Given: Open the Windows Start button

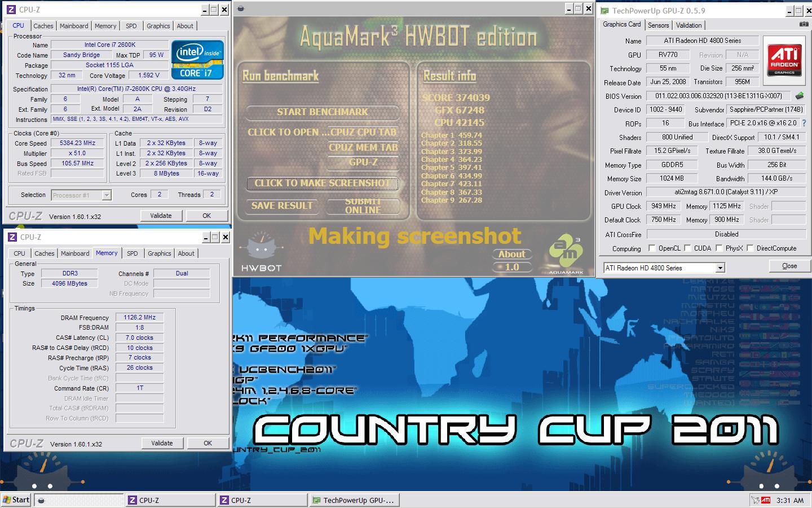Looking at the screenshot, I should (16, 500).
